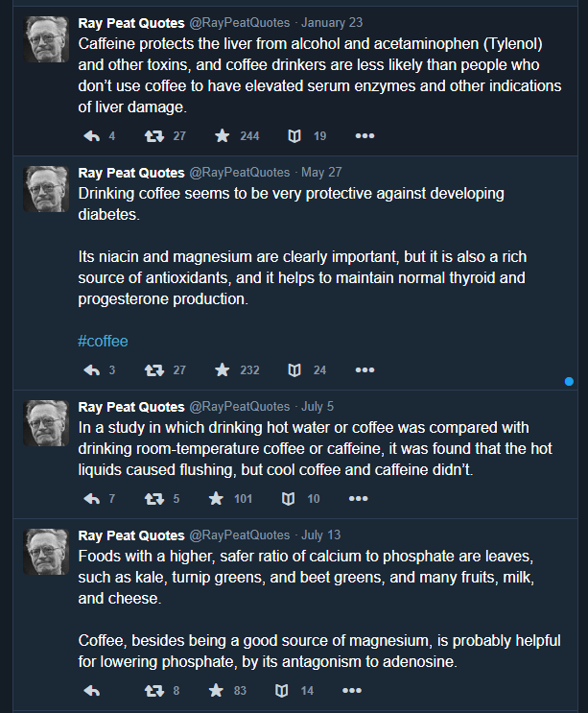Image resolution: width=588 pixels, height=713 pixels.
Task: Reply to the July 13 calcium phosphate tweet
Action: 93,690
